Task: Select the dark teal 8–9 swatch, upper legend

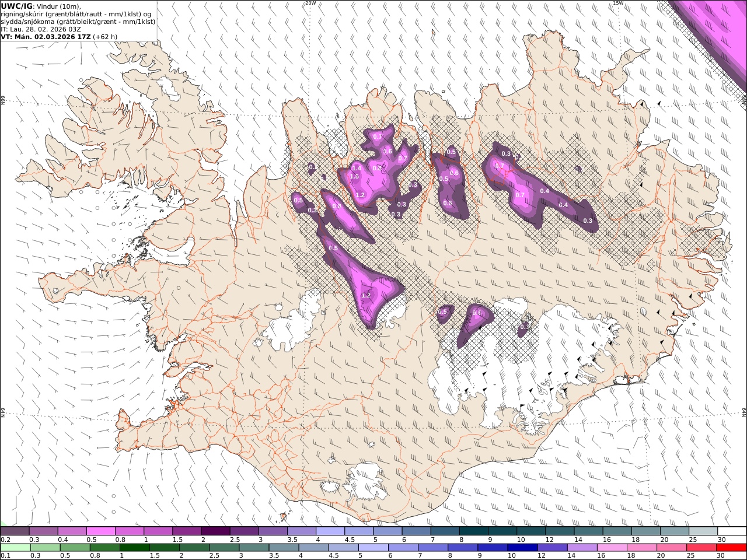Action: tap(474, 531)
